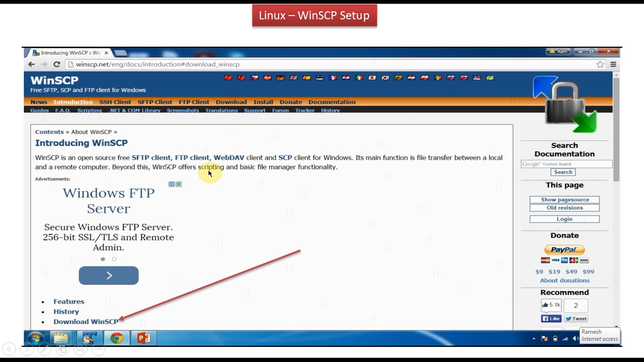Open the Windows Start orb
Screen dimensions: 644x362
click(x=35, y=338)
